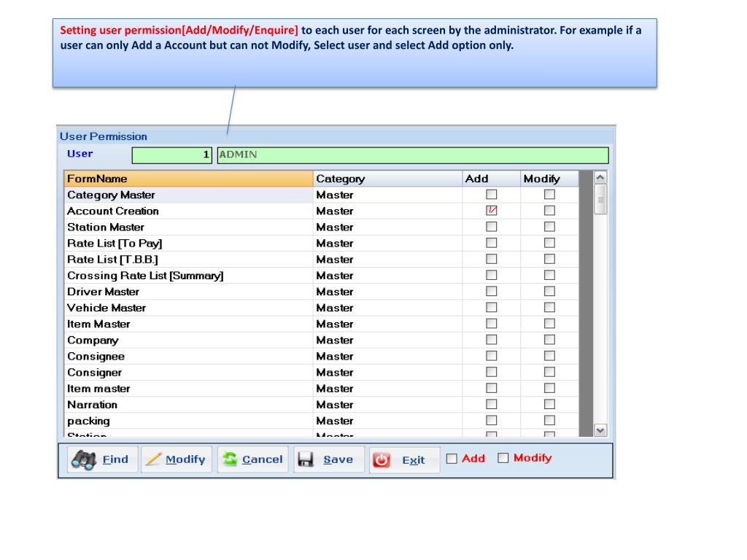Click the Cancel button label

(x=262, y=459)
